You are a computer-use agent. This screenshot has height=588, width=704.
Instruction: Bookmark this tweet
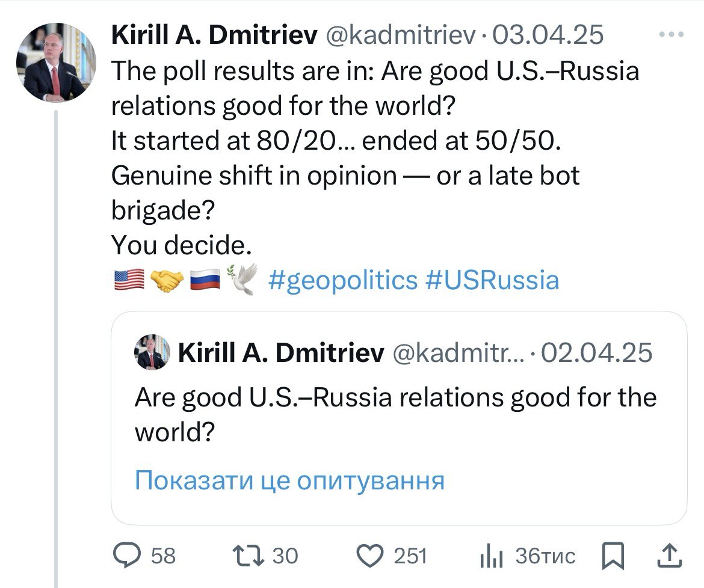coord(612,556)
